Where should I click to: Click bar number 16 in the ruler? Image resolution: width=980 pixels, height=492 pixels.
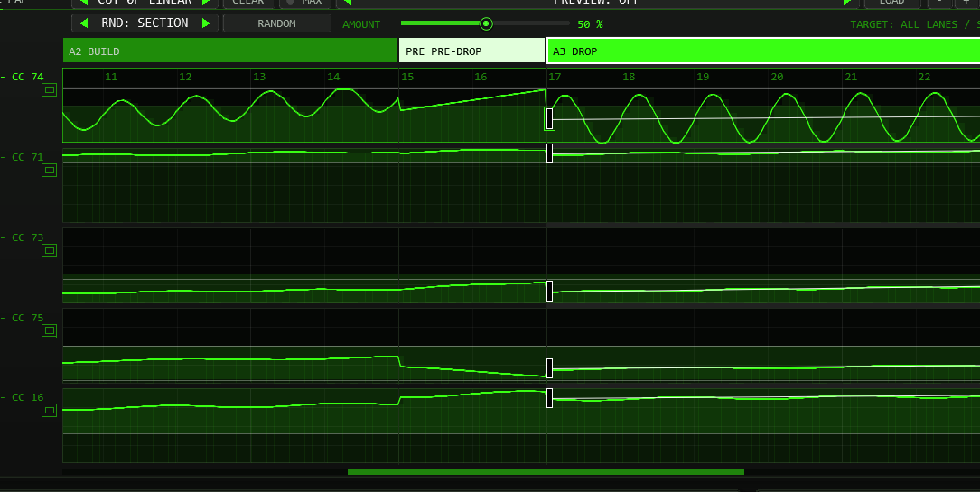pyautogui.click(x=481, y=77)
